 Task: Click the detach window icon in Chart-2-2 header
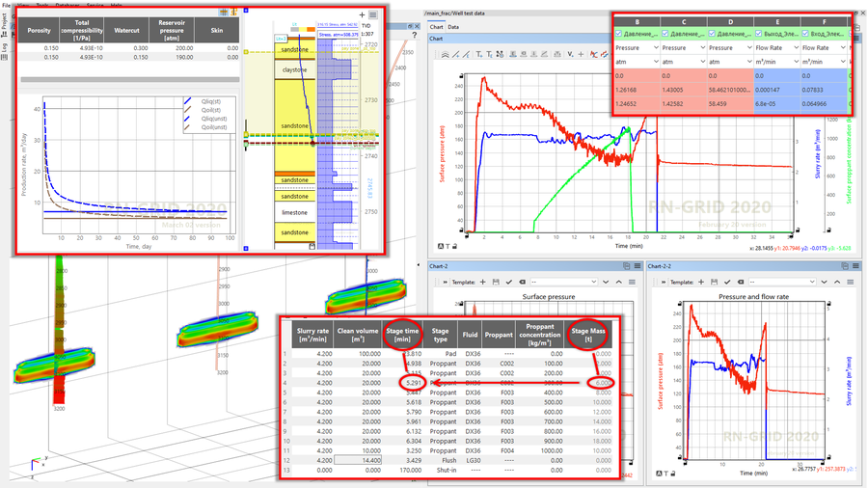(x=844, y=266)
